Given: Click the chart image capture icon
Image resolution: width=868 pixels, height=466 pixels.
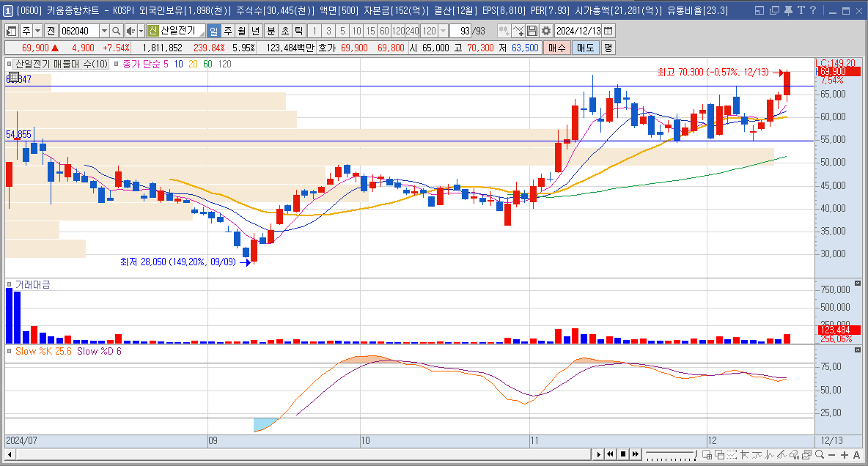Looking at the screenshot, I should (806, 455).
